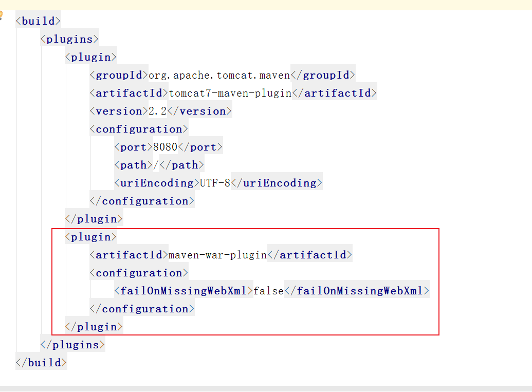Click the version value 2.2

pos(158,111)
